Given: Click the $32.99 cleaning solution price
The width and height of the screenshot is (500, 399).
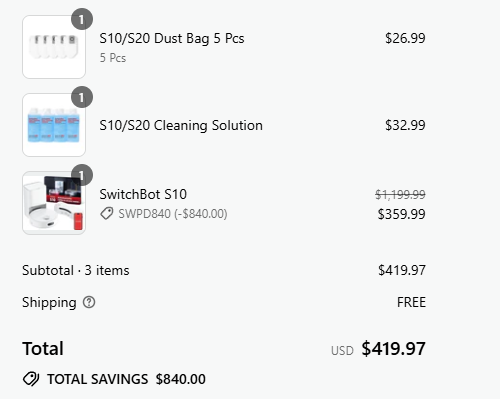Looking at the screenshot, I should pos(405,125).
